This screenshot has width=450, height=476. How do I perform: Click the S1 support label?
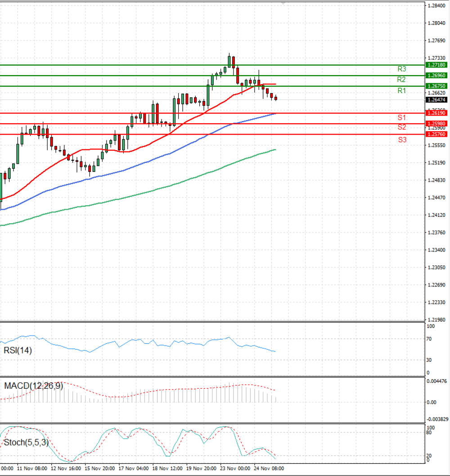click(x=402, y=117)
